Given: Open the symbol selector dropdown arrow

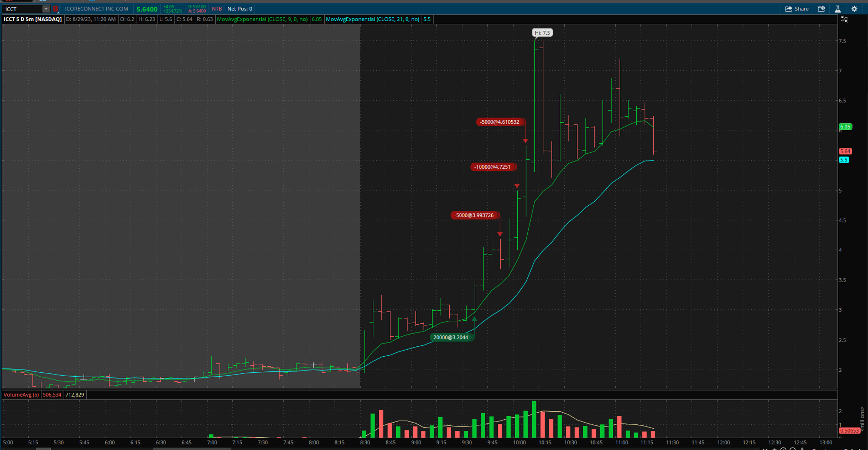Looking at the screenshot, I should pos(46,9).
